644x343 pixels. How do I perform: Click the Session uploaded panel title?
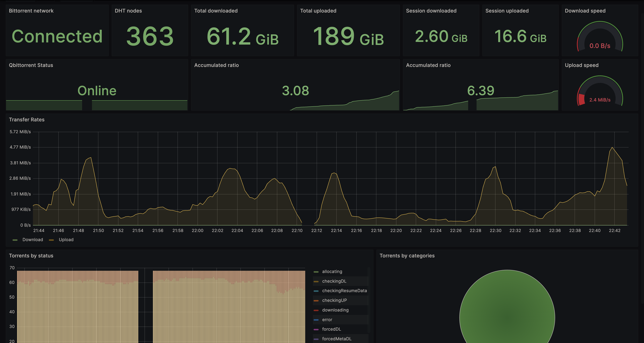tap(507, 11)
